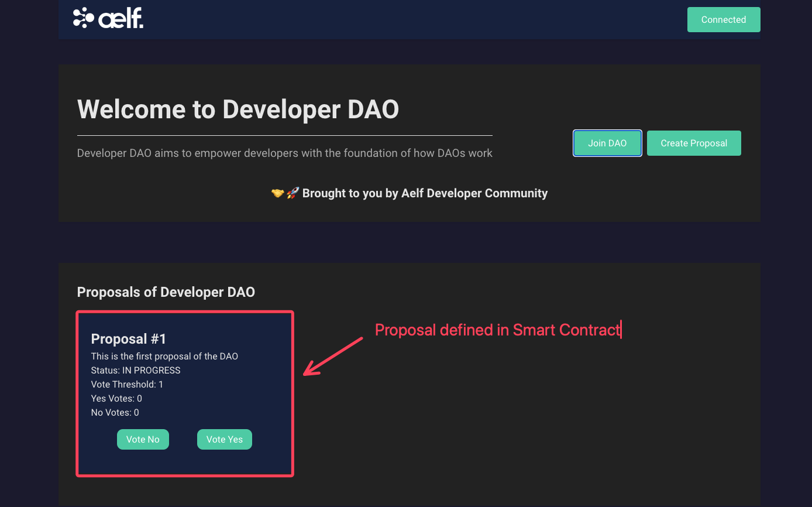This screenshot has width=812, height=507.
Task: Click the Developer DAO description text
Action: (285, 153)
